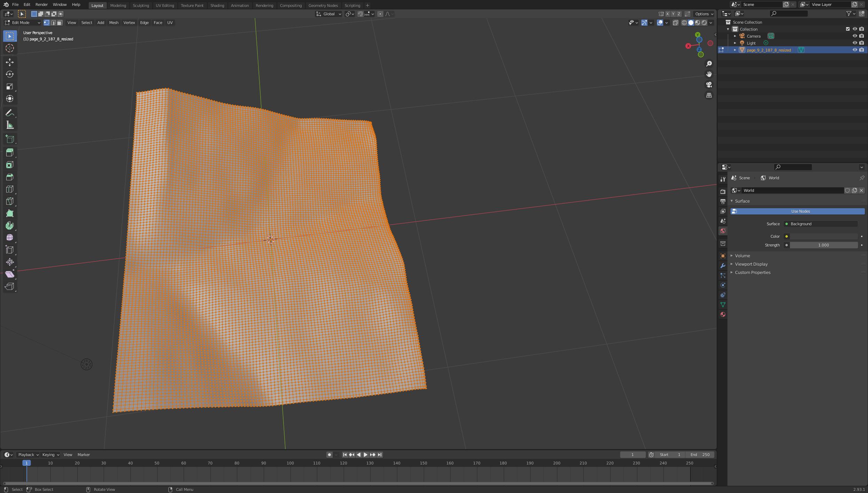Enable vertex select mode
Image resolution: width=868 pixels, height=493 pixels.
tap(47, 23)
